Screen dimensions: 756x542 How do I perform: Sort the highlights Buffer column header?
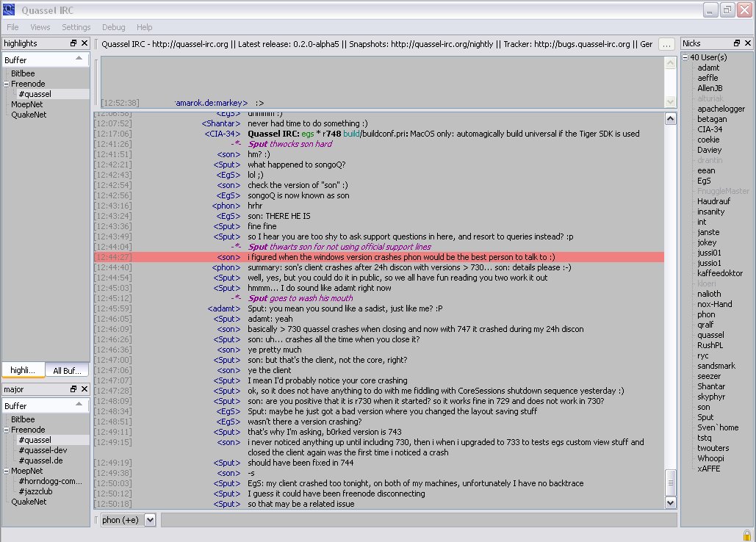point(46,59)
